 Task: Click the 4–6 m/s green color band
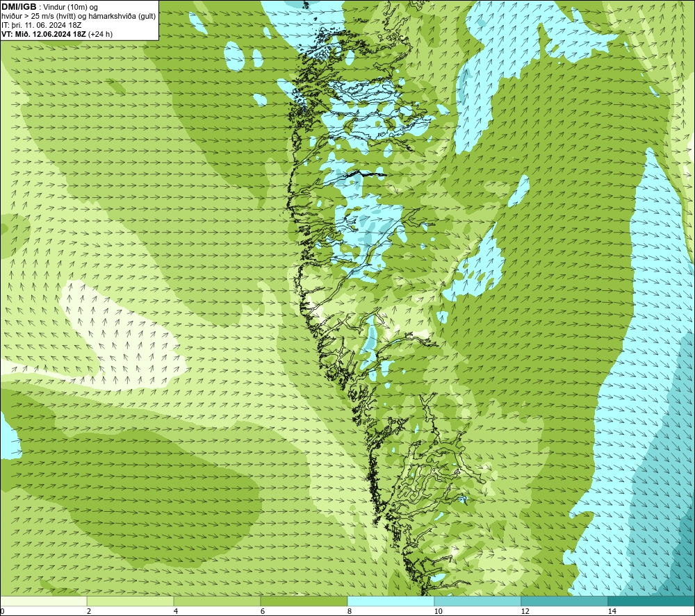217,601
